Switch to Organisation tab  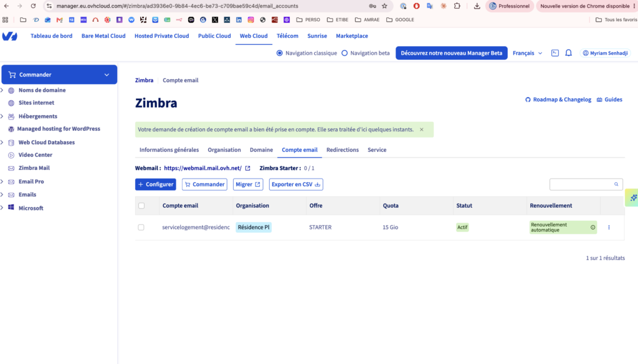point(224,150)
